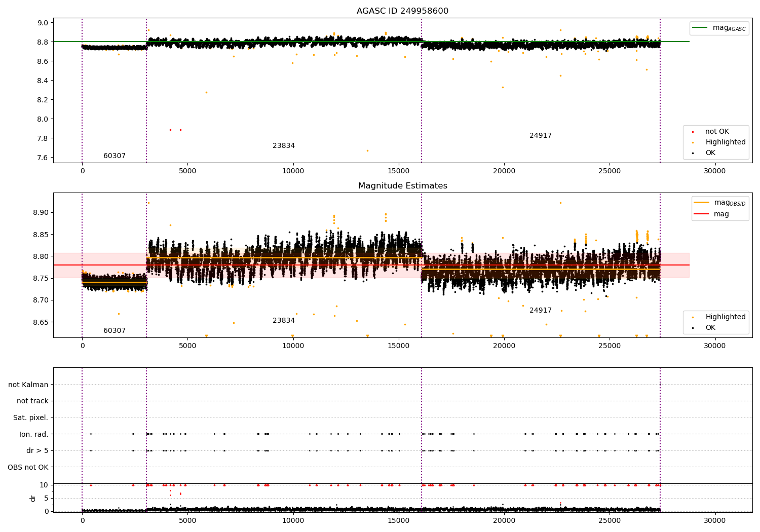Click obsid label 23834 in Magnitude Estimates plot
Screen dimensions: 760x532
pos(284,321)
